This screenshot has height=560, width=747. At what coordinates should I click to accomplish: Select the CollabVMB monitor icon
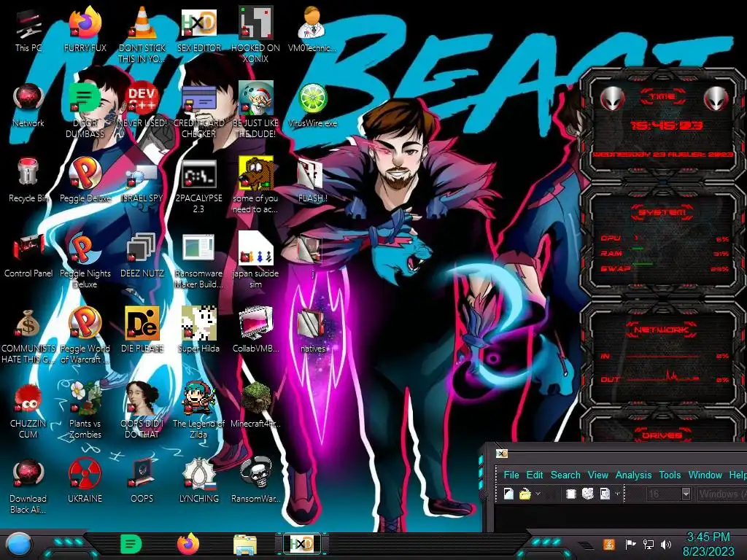pos(255,330)
